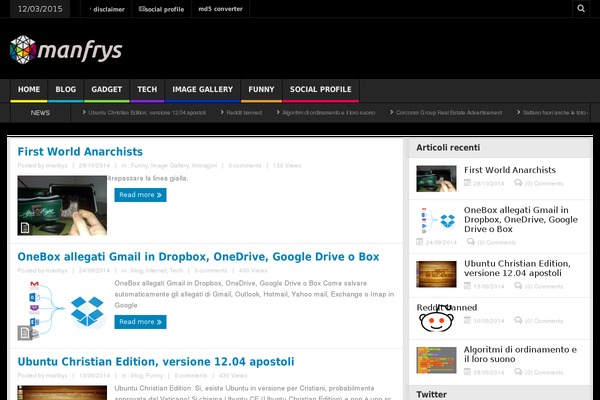Viewport: 600px width, 400px height.
Task: Open sidebar link Algoritmi di ordinamento e il loro suono
Action: [x=520, y=354]
